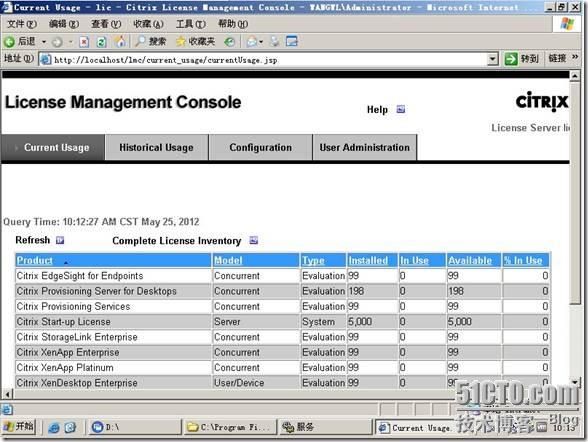Image resolution: width=588 pixels, height=442 pixels.
Task: Click the 'Citrix Start-up License' cell
Action: click(113, 322)
